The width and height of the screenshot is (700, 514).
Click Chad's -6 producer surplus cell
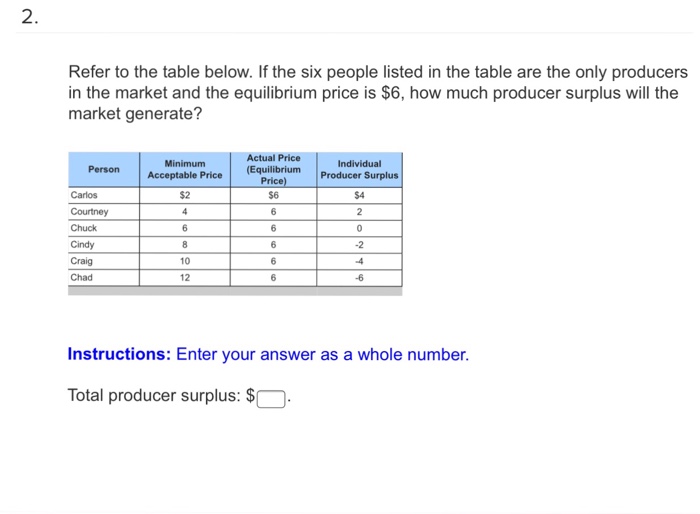pyautogui.click(x=359, y=278)
